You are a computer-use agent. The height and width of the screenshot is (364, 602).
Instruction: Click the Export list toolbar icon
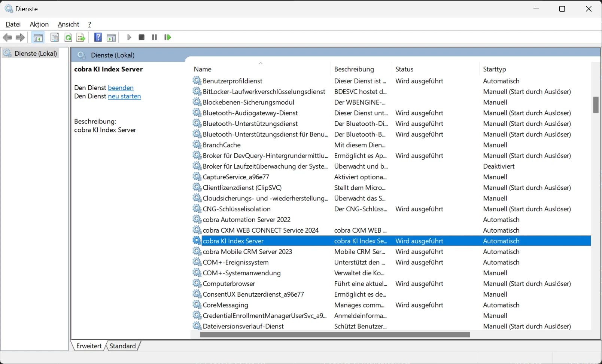pyautogui.click(x=80, y=37)
